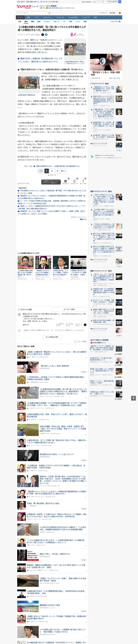This screenshot has width=138, height=644.
Task: Open the comment count icon under the headline
Action: [33, 35]
